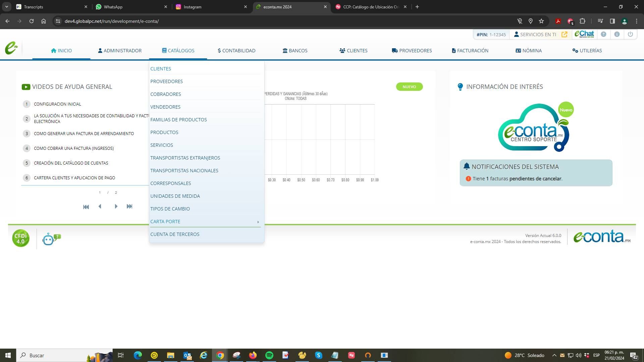This screenshot has height=362, width=644.
Task: Open the UTILERÍAS menu
Action: pyautogui.click(x=587, y=51)
